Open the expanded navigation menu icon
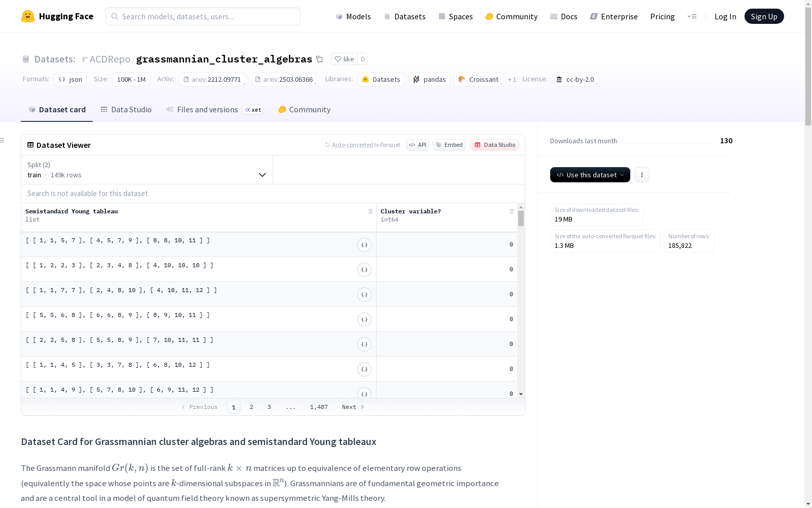This screenshot has height=508, width=812. [692, 16]
